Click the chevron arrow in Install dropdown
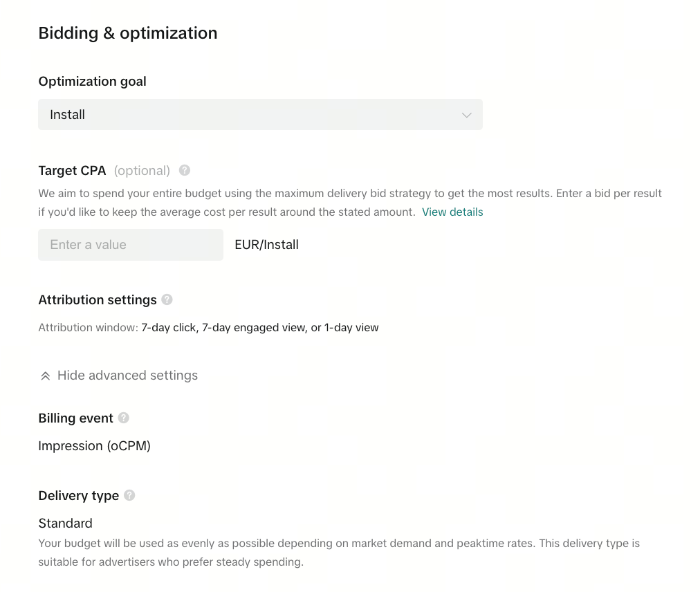The height and width of the screenshot is (592, 700). [x=466, y=115]
